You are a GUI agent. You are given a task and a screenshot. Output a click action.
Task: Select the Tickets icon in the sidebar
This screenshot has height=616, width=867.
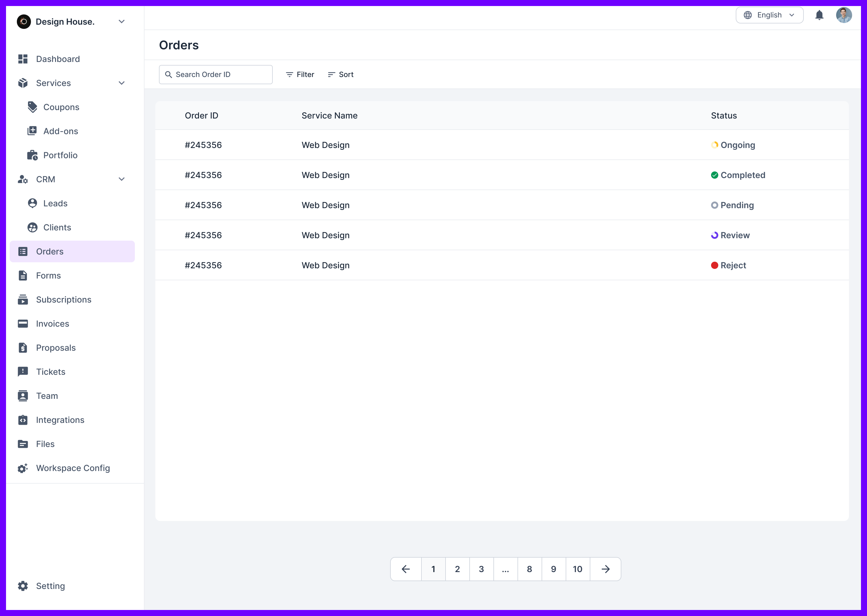point(22,371)
